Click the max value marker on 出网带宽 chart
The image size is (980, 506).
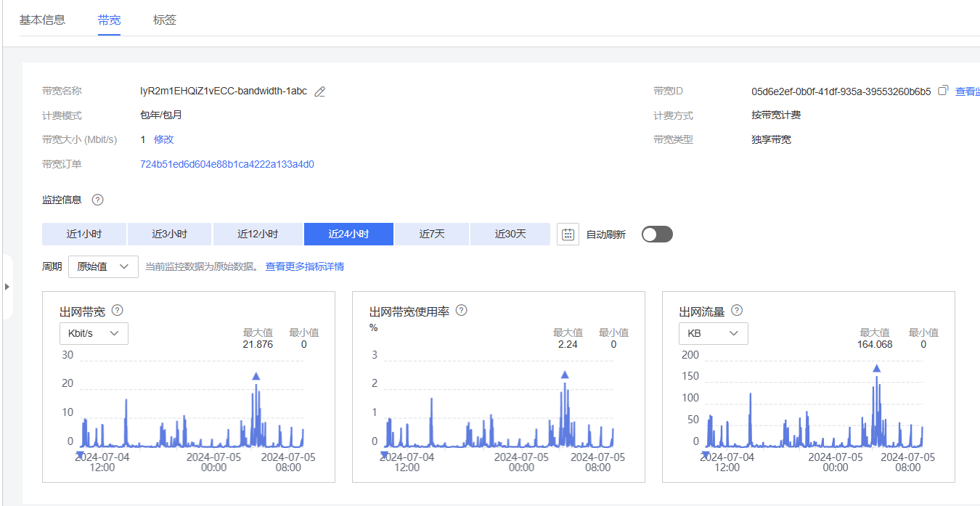coord(256,376)
